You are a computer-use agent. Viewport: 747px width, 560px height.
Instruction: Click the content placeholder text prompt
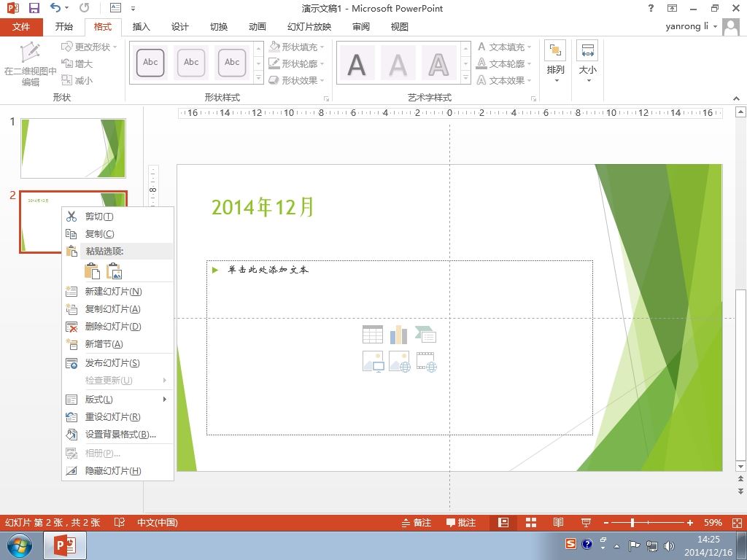click(268, 270)
